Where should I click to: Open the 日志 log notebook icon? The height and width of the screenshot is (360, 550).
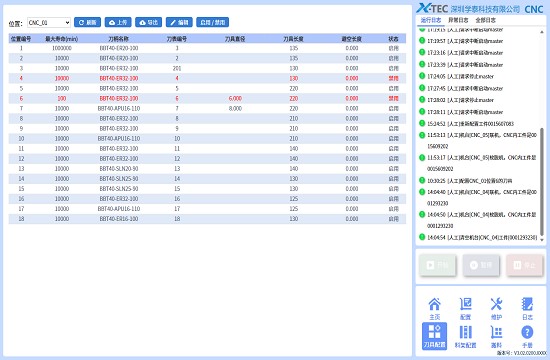pyautogui.click(x=527, y=308)
